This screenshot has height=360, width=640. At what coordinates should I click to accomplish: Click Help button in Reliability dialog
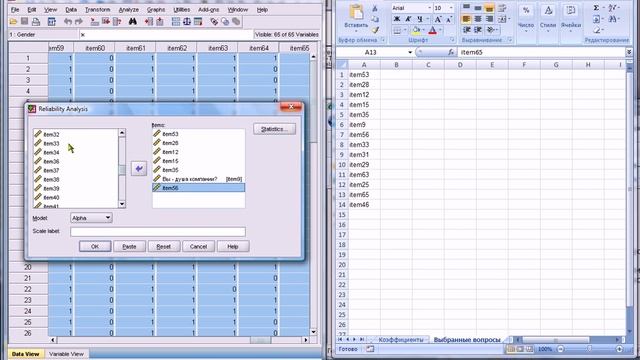233,247
